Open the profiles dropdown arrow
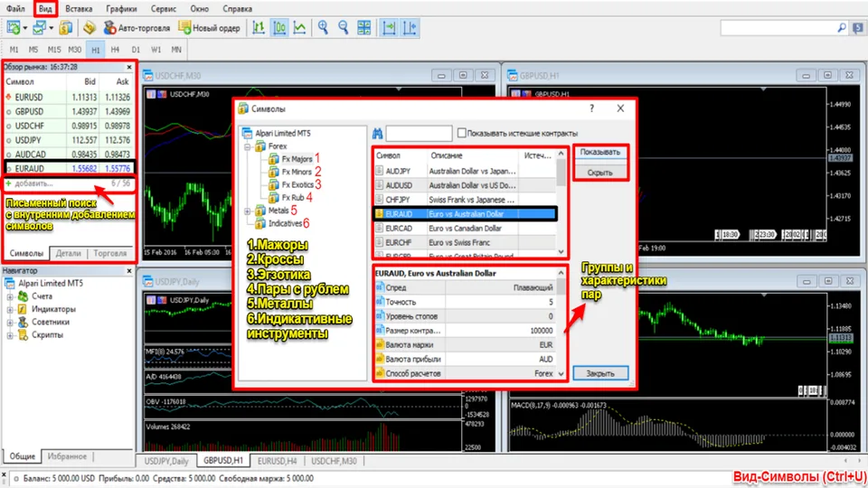The image size is (868, 488). 51,28
